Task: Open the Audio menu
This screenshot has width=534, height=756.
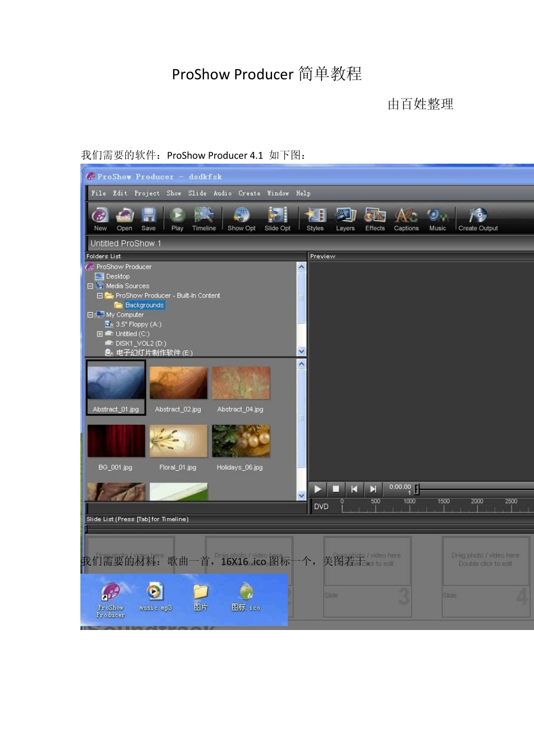Action: (x=223, y=193)
